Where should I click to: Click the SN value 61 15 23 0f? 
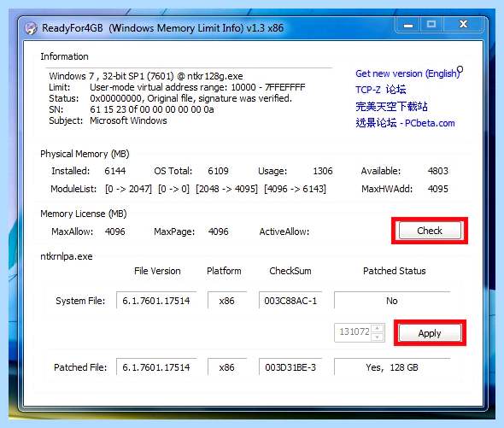[152, 109]
